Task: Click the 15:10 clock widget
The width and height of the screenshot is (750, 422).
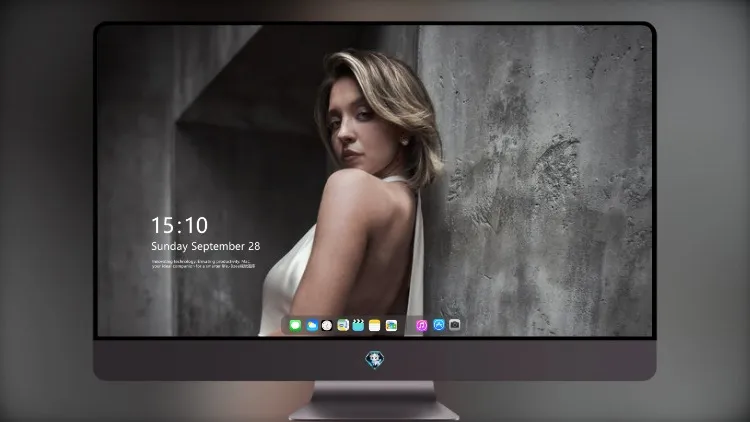Action: point(179,225)
